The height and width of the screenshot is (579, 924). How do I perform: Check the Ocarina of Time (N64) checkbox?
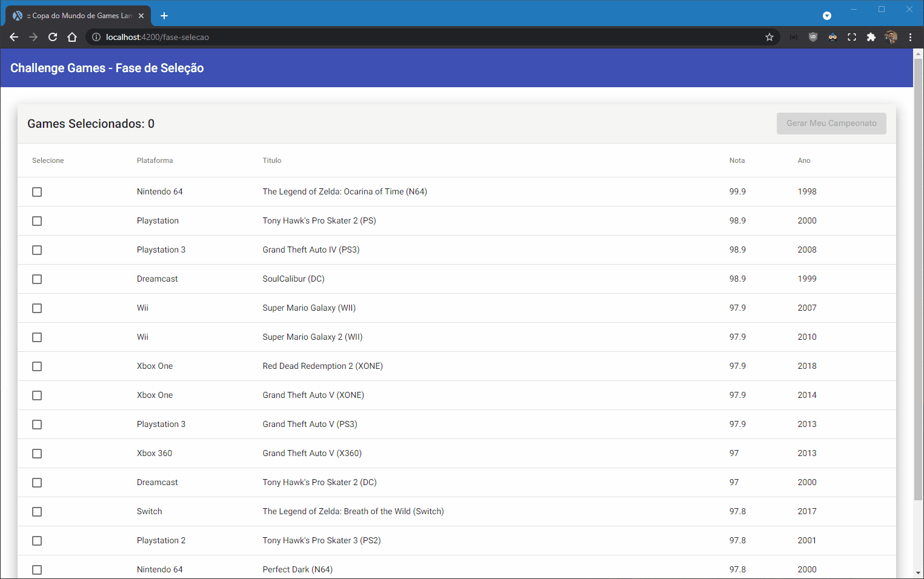(37, 192)
